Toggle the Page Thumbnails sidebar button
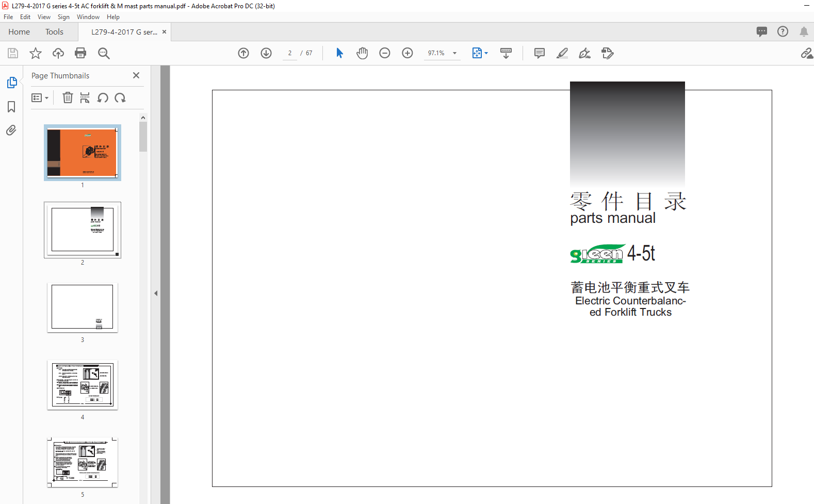This screenshot has height=504, width=814. (11, 83)
